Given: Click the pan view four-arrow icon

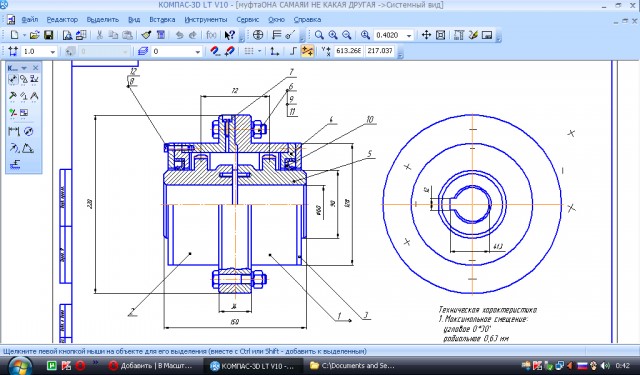Looking at the screenshot, I should [426, 35].
